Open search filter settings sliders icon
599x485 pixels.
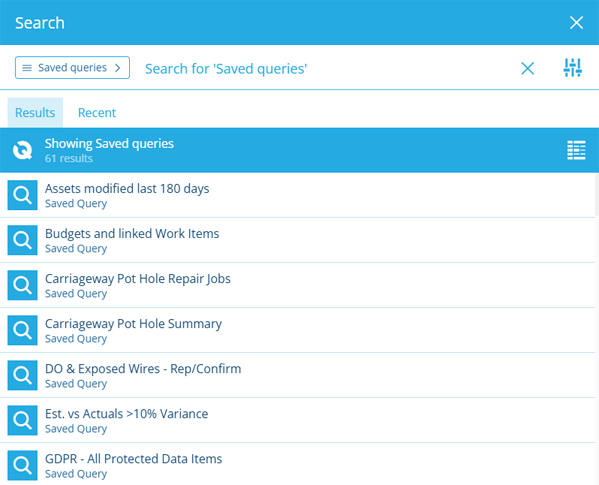tap(572, 68)
